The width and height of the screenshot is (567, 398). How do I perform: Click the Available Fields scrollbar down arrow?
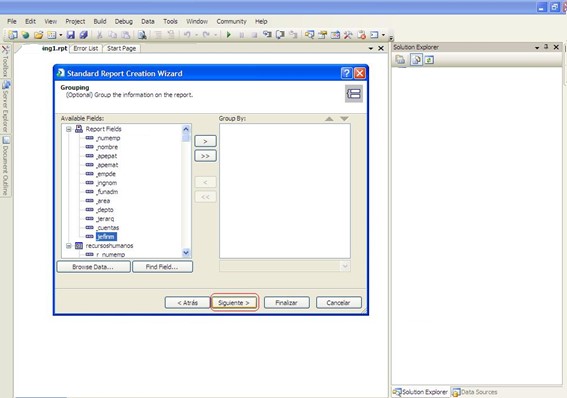186,252
